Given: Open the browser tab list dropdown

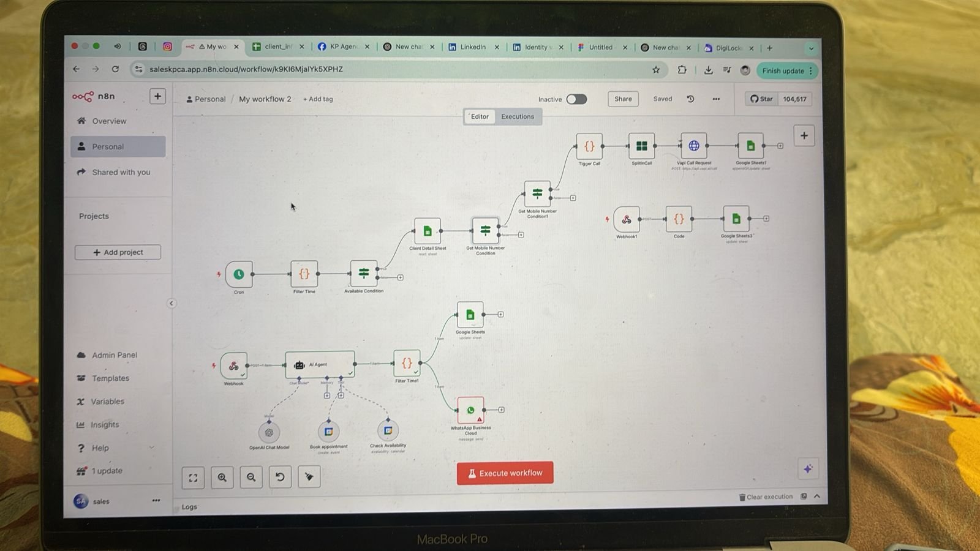Looking at the screenshot, I should (812, 48).
